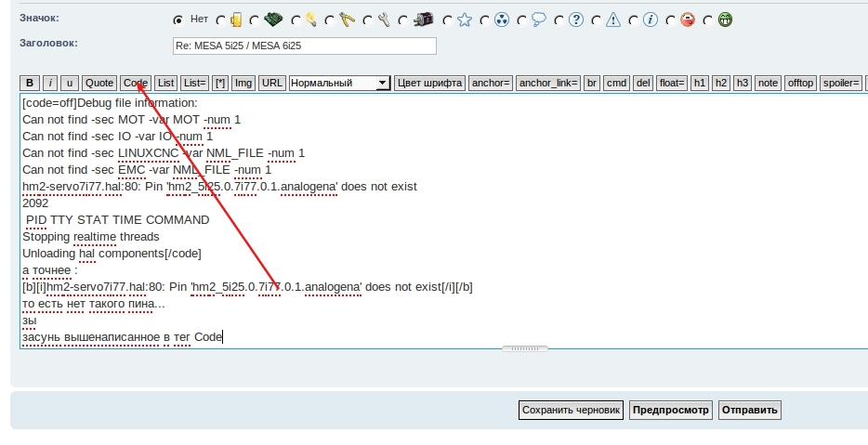The height and width of the screenshot is (445, 868).
Task: Click the stepper motor topic icon
Action: tap(424, 20)
